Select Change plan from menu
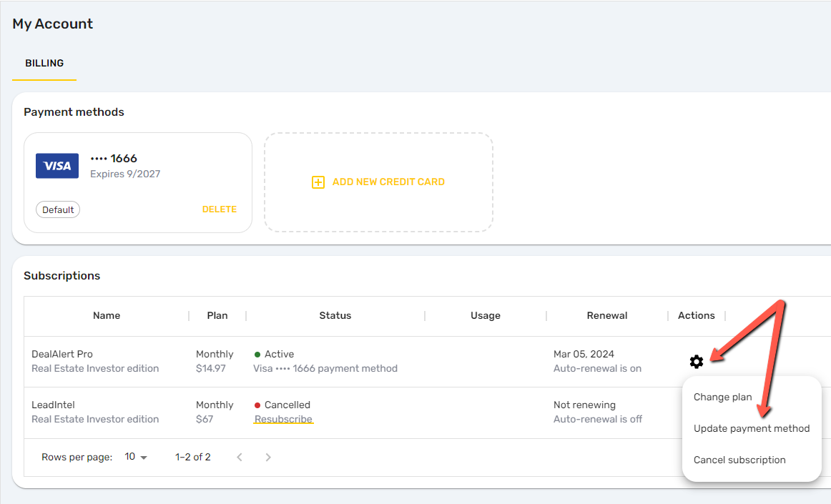 [723, 397]
